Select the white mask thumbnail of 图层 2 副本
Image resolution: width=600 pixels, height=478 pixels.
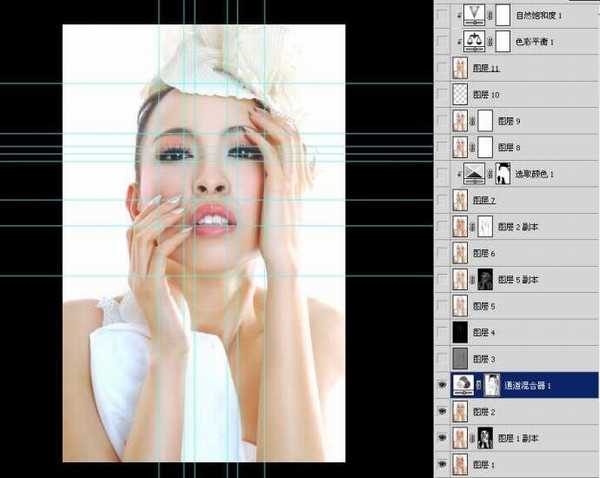click(x=487, y=226)
